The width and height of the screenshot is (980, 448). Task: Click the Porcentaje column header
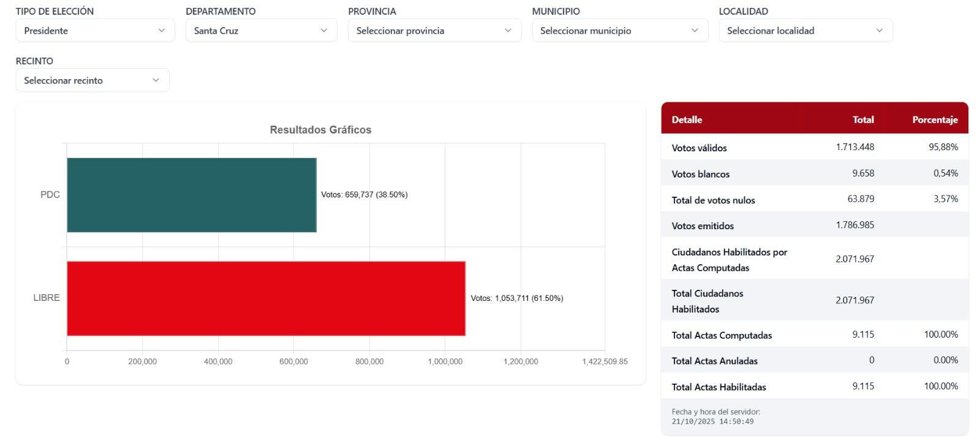(935, 120)
